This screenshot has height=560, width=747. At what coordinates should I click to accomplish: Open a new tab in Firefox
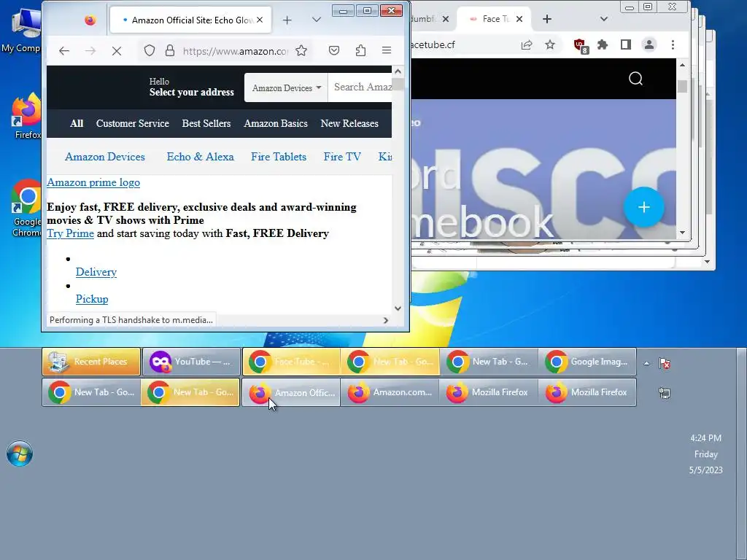pos(287,20)
